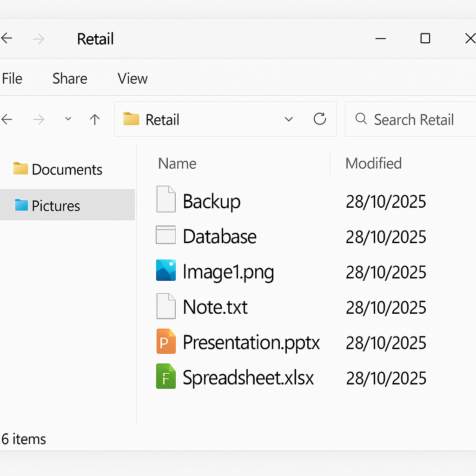Open Documents folder in the sidebar
This screenshot has width=476, height=476.
[67, 170]
